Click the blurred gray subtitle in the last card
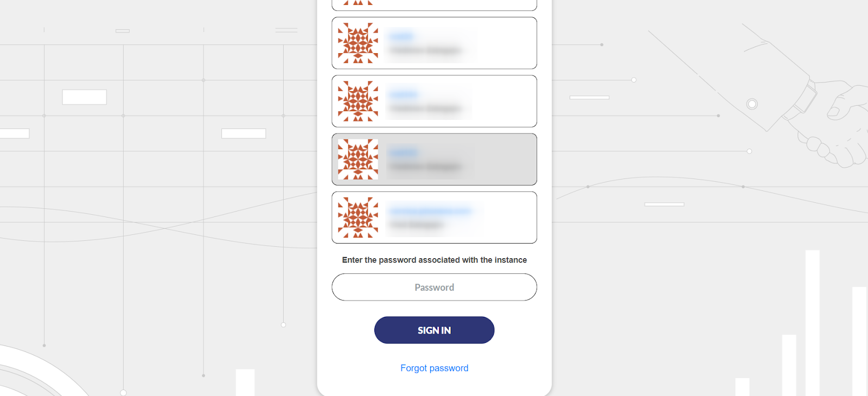Image resolution: width=868 pixels, height=396 pixels. 417,224
